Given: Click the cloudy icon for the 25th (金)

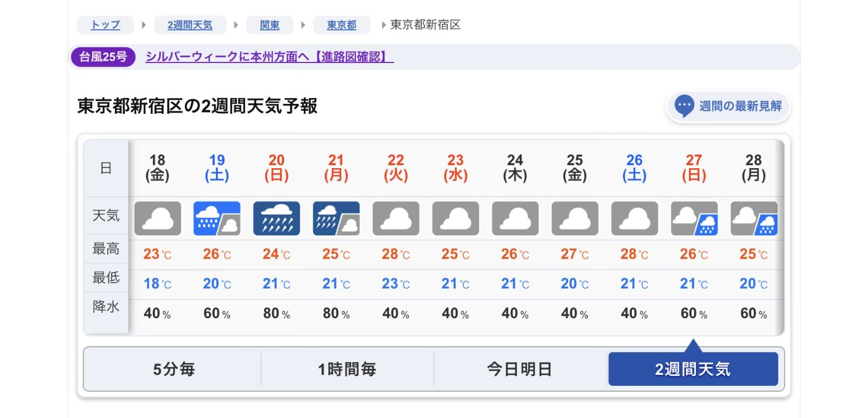Looking at the screenshot, I should pyautogui.click(x=575, y=218).
